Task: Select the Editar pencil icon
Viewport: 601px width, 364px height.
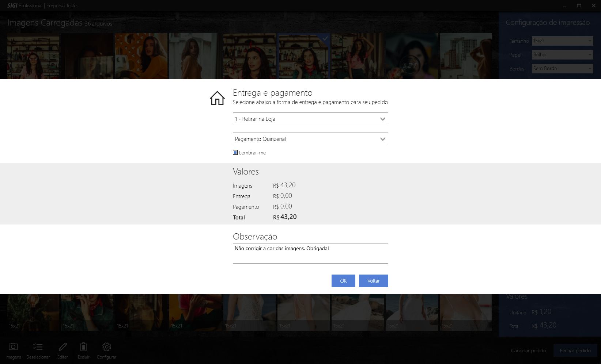Action: coord(63,347)
